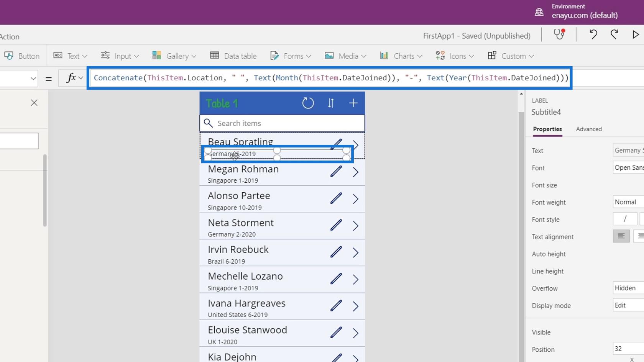The width and height of the screenshot is (644, 362).
Task: Open the fx formula options
Action: coord(75,78)
